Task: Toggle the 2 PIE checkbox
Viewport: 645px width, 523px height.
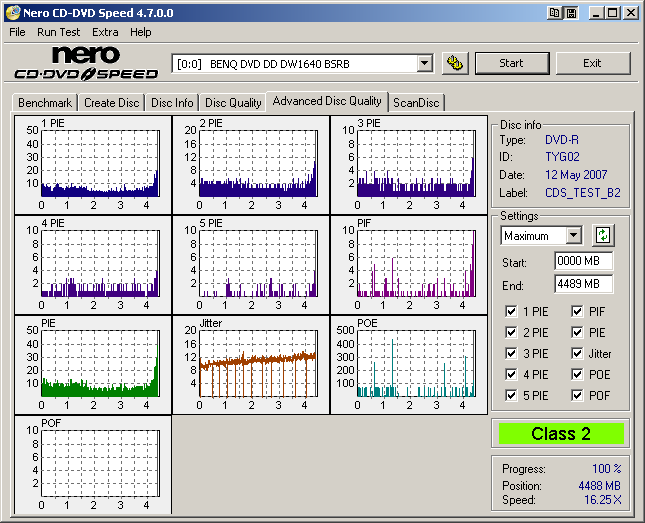Action: click(511, 332)
